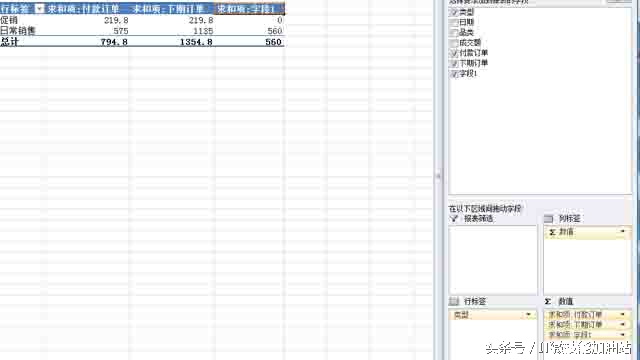Open the 行标签 filter dropdown in the pivot table
640x360 pixels.
pyautogui.click(x=40, y=9)
